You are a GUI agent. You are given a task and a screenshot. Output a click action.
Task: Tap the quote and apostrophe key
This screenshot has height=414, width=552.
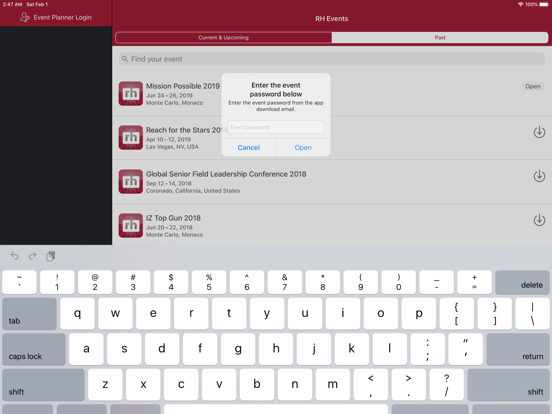465,349
